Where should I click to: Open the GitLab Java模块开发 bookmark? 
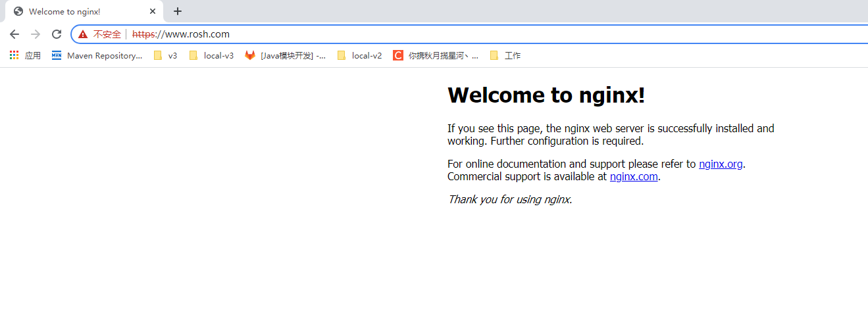coord(285,55)
